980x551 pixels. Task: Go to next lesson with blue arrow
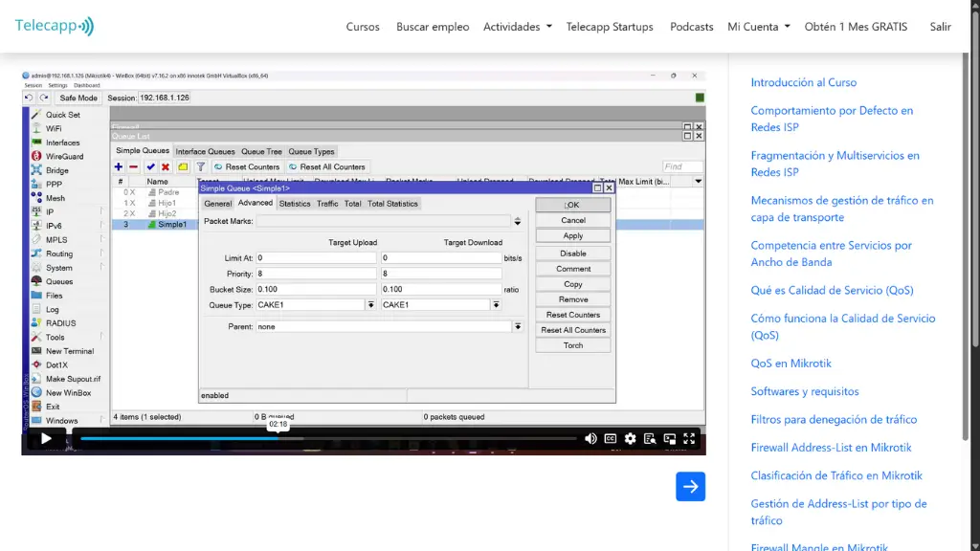690,486
